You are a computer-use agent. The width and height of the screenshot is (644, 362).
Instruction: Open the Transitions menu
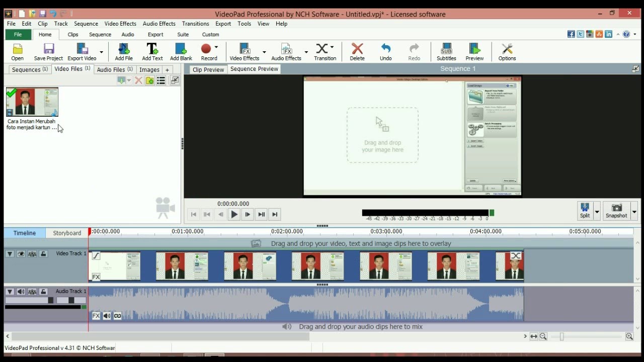195,24
